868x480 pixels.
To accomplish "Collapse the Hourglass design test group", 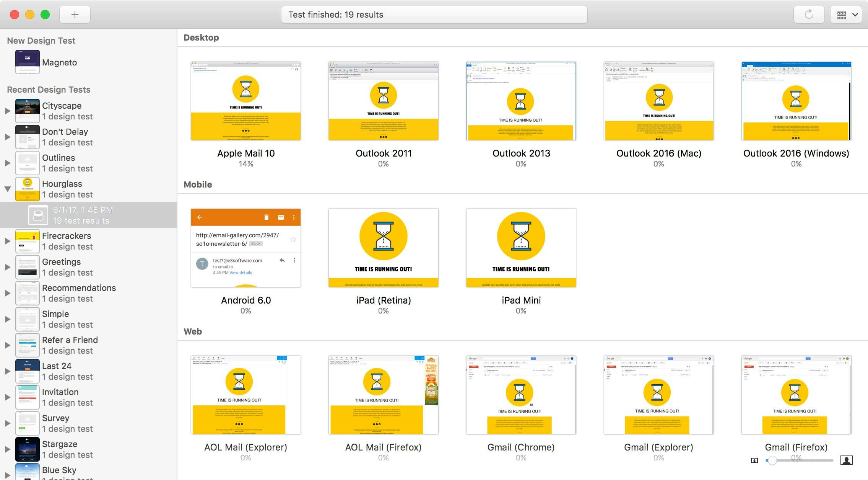I will [x=7, y=189].
